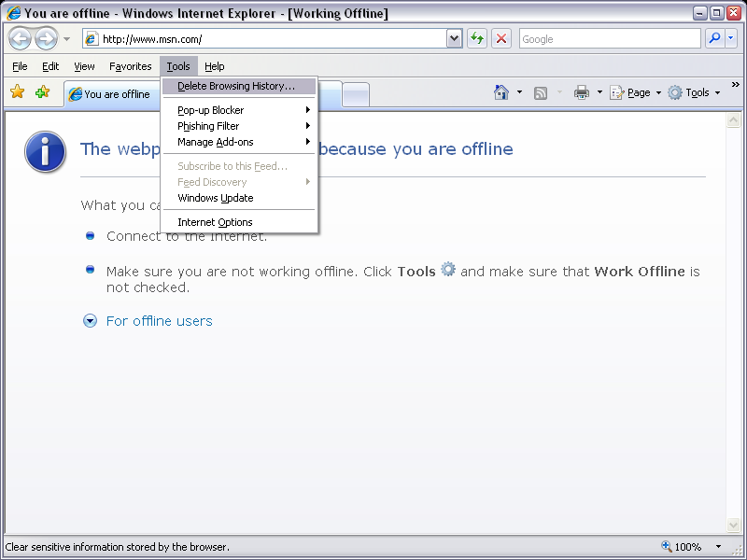Open the Manage Add-ons submenu

click(239, 142)
